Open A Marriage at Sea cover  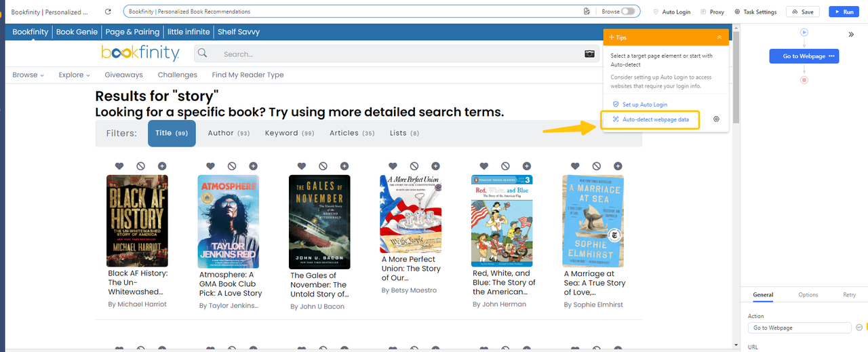[x=593, y=220]
